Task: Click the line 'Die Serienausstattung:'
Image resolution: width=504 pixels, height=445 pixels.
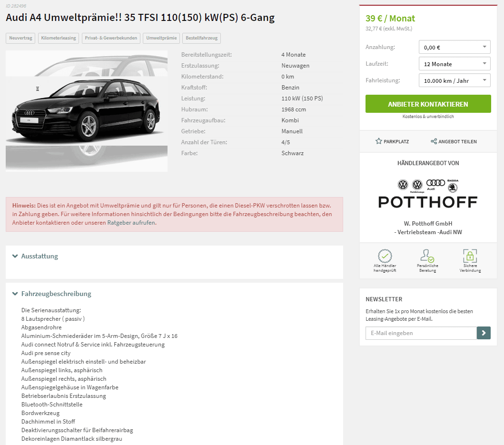Action: point(51,310)
